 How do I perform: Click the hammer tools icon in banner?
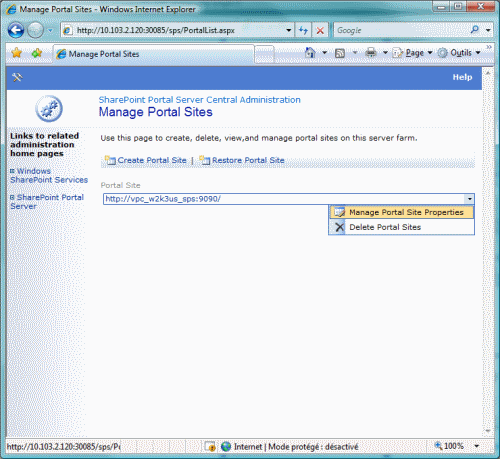coord(17,77)
